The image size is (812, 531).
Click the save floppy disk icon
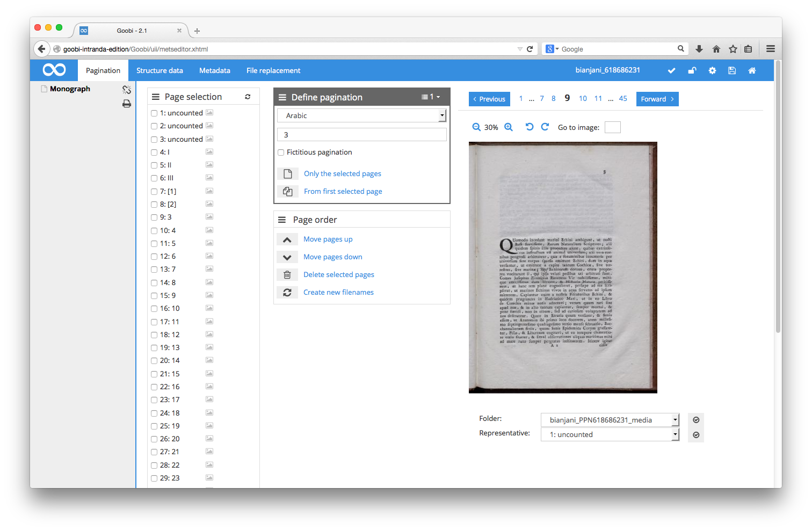tap(732, 70)
